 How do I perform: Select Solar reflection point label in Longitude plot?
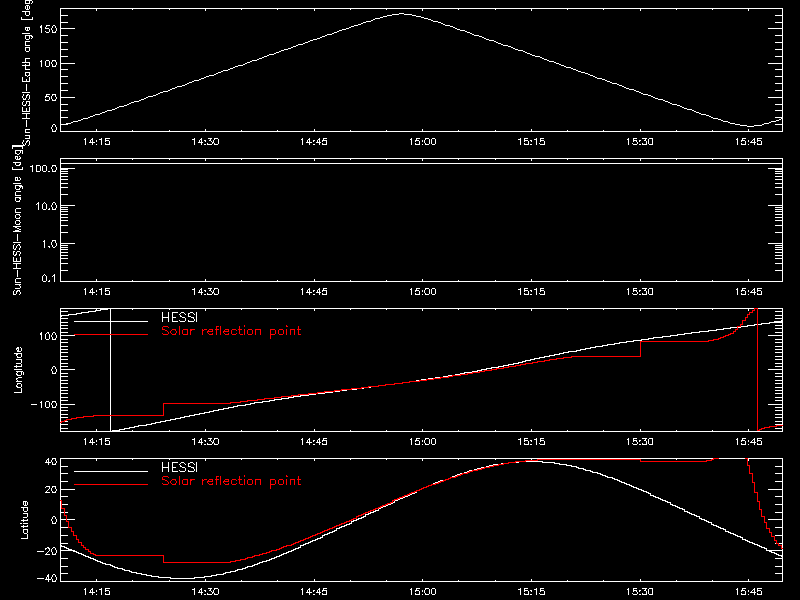pyautogui.click(x=231, y=331)
